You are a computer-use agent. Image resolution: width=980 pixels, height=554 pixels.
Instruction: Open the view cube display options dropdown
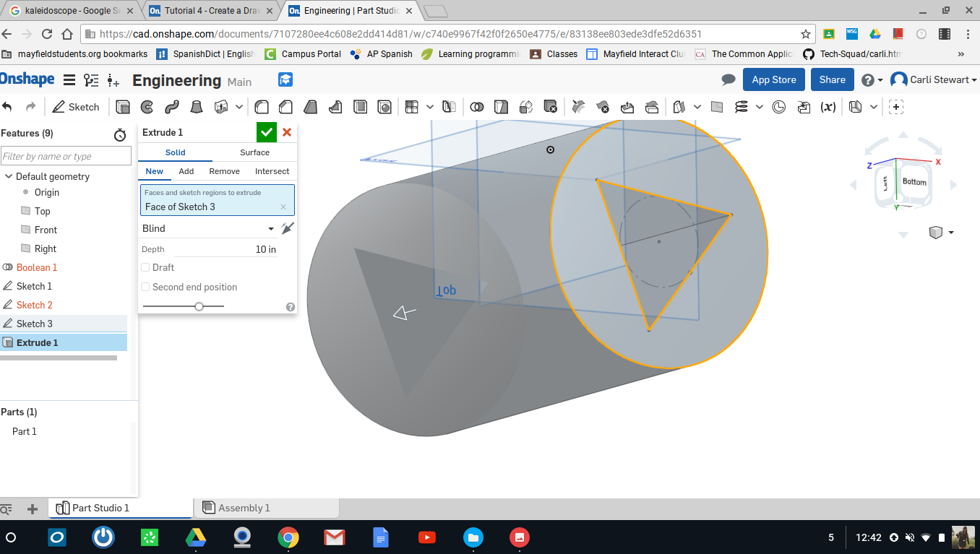[x=950, y=233]
